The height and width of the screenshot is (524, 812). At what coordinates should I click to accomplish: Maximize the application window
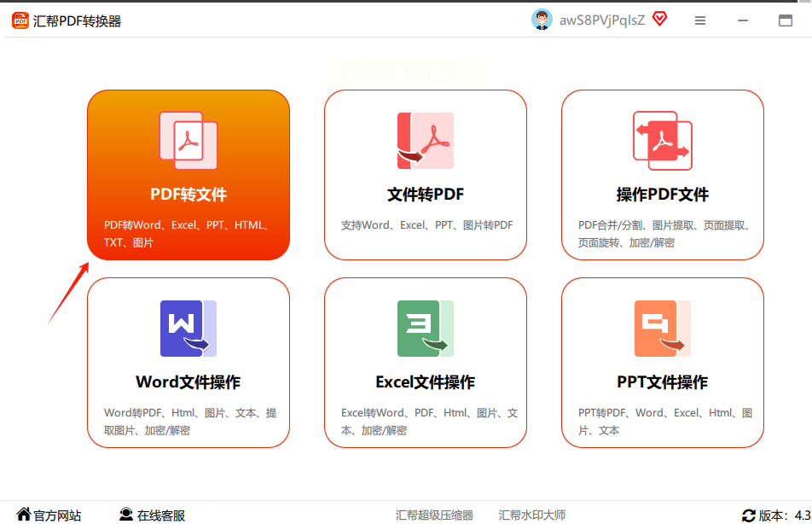786,20
